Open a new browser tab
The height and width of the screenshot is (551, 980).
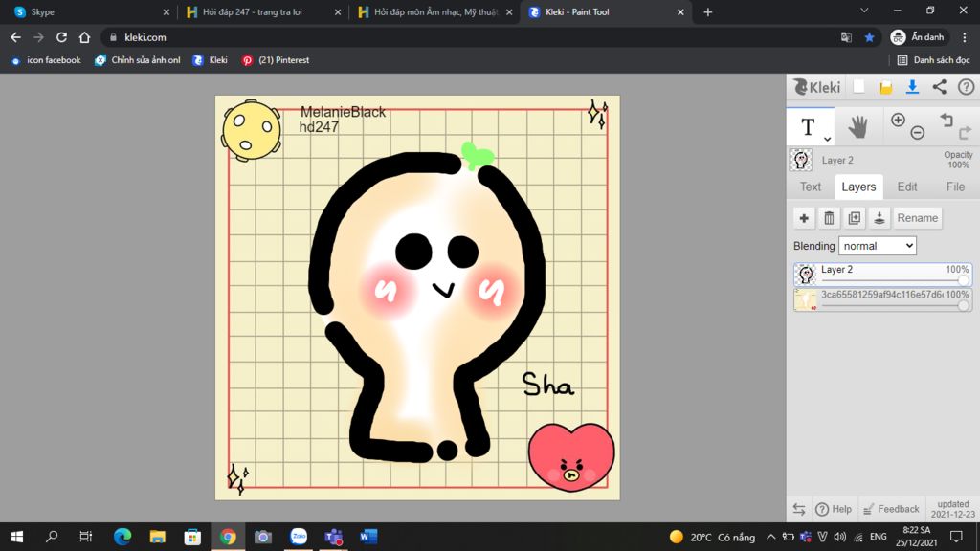click(x=707, y=11)
